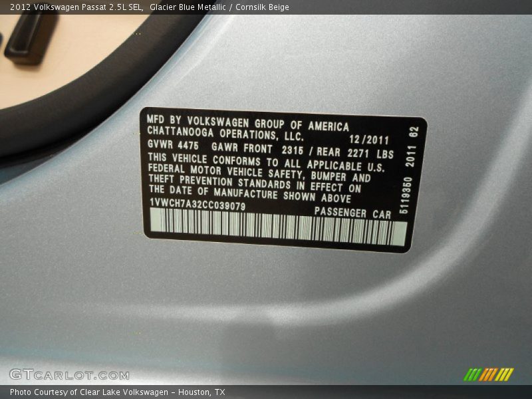Image resolution: width=532 pixels, height=399 pixels.
Task: Select line "FEDERAL MOTOR VEHICLE SAFETY, BUMPER AND"
Action: (259, 172)
